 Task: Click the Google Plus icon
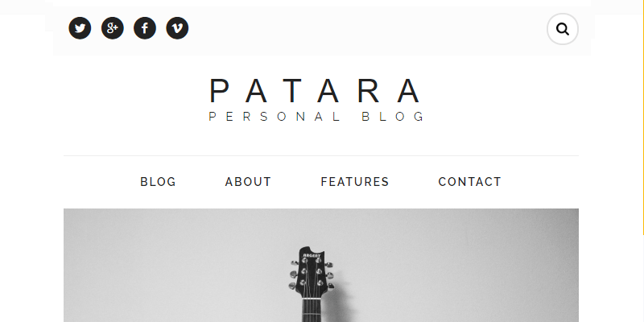113,28
